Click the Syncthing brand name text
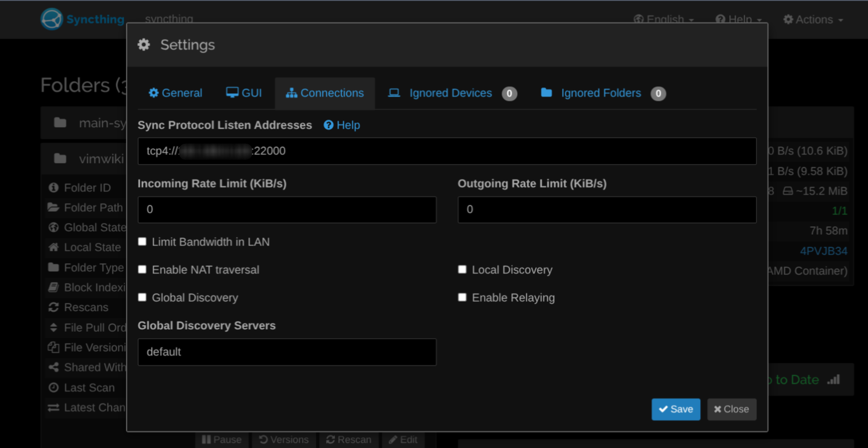 tap(95, 19)
